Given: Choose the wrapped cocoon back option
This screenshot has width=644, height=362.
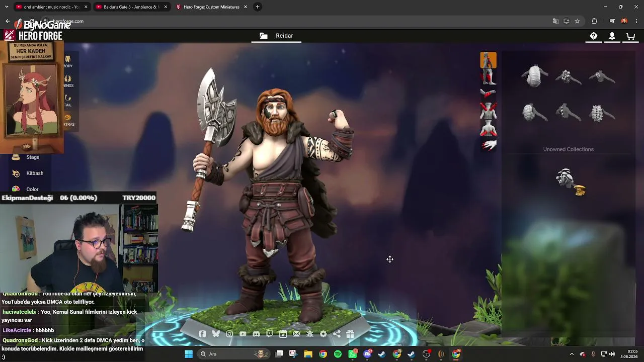Looking at the screenshot, I should pos(534,76).
